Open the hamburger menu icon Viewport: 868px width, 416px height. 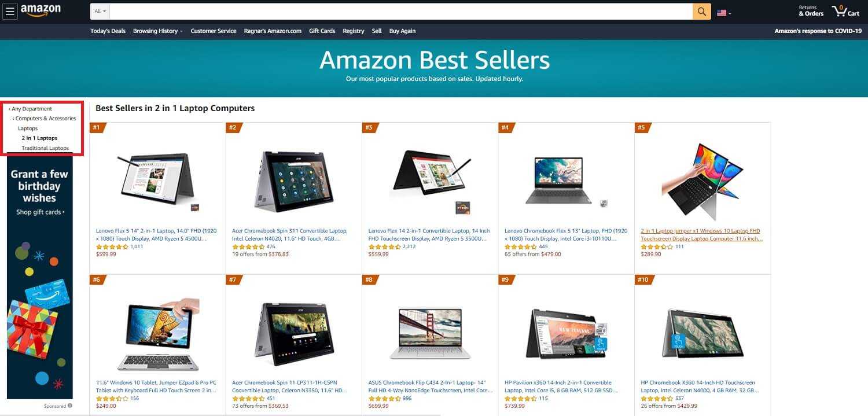click(10, 11)
